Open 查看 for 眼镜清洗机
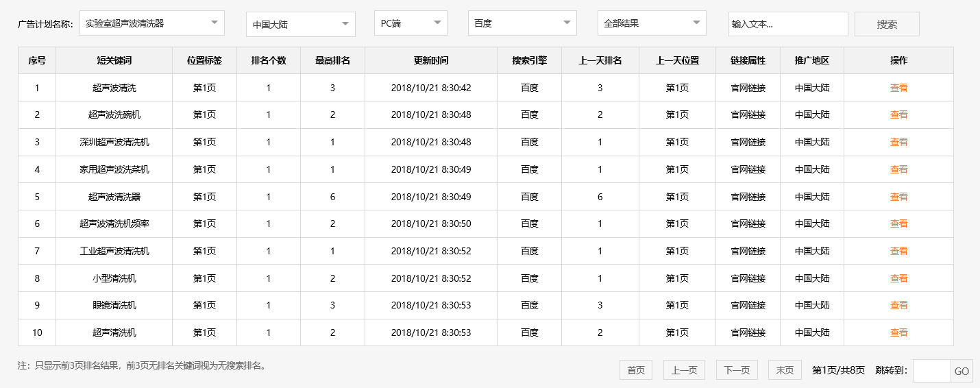The image size is (980, 388). tap(898, 305)
